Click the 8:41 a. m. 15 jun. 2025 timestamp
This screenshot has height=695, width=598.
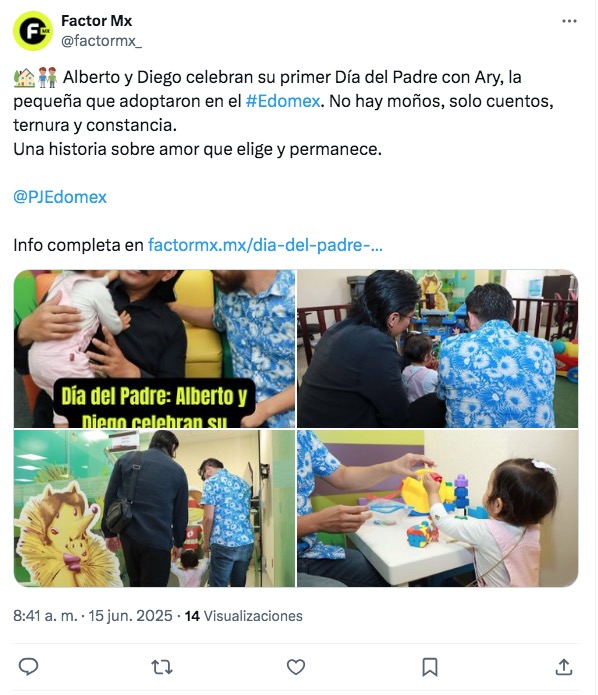(93, 616)
